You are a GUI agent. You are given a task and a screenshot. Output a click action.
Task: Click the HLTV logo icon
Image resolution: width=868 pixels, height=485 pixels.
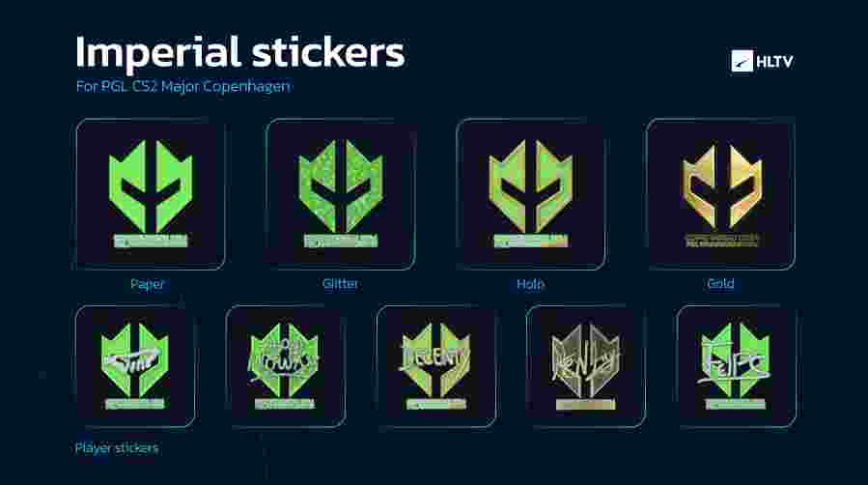click(x=742, y=61)
